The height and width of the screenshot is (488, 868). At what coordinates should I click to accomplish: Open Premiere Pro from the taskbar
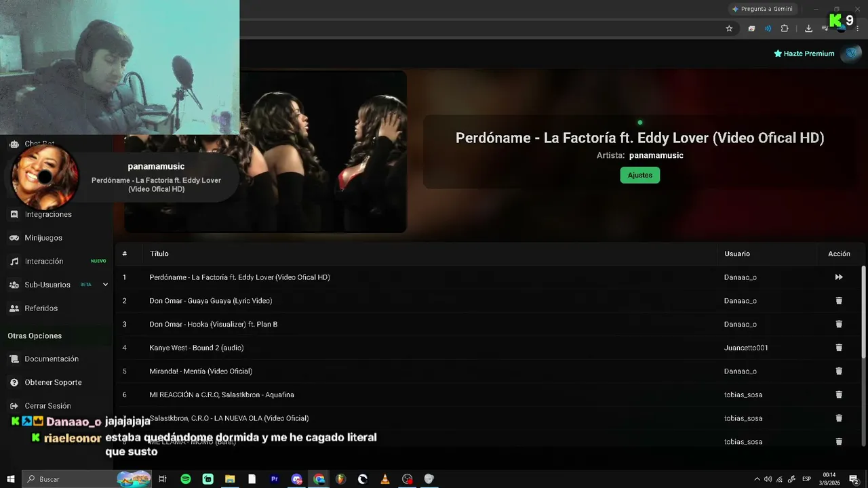point(275,479)
